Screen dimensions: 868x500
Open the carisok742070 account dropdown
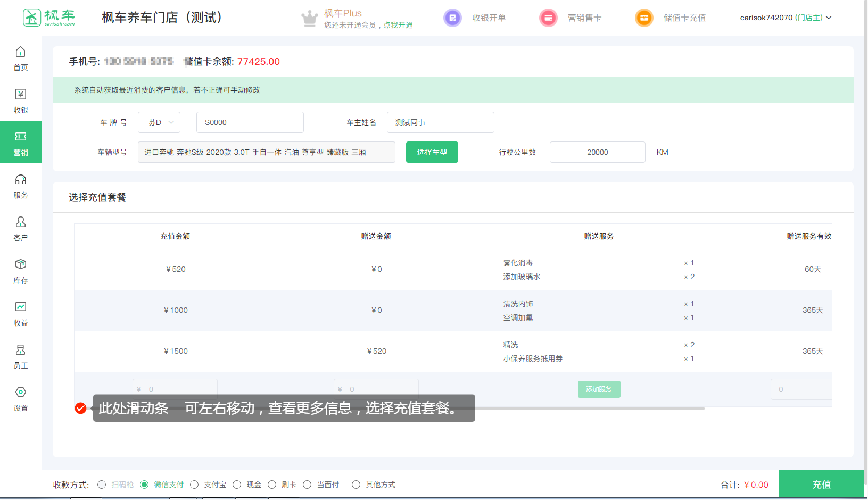tap(785, 18)
